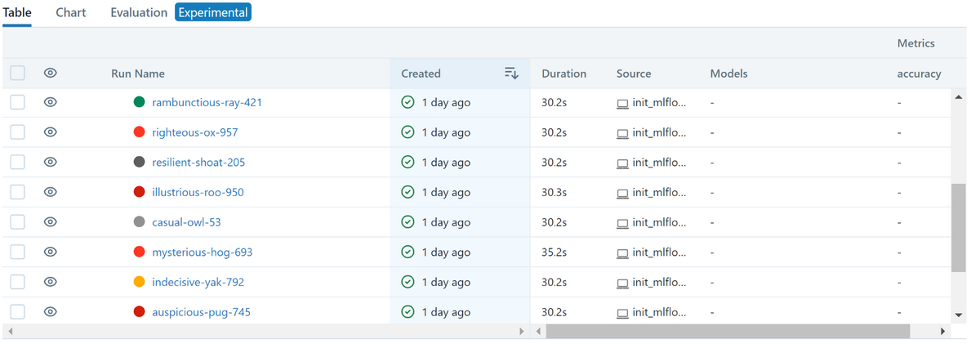Toggle visibility of indecisive-yak-792
Image resolution: width=980 pixels, height=344 pixels.
point(50,282)
